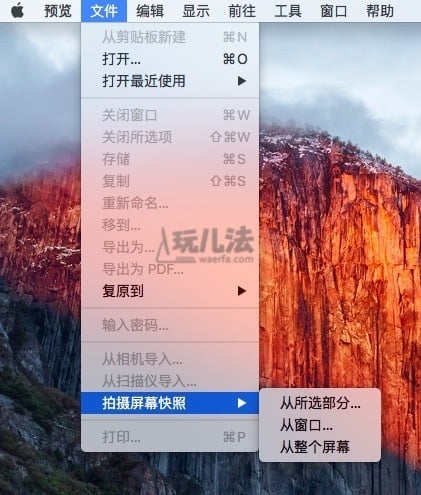Click the 打开最近使用 menu entry

pos(170,81)
